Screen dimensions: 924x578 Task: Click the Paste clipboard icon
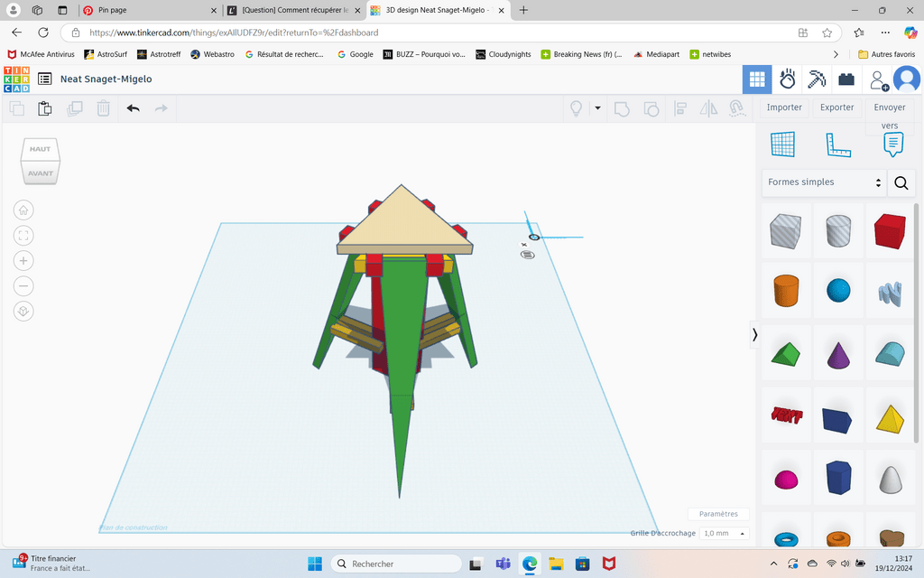[x=45, y=108]
